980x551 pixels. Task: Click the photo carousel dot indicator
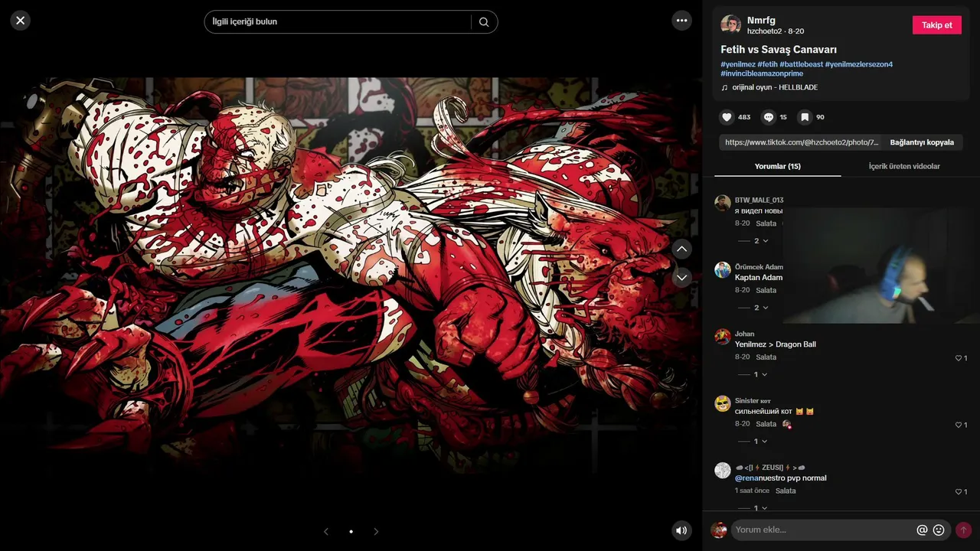click(351, 531)
